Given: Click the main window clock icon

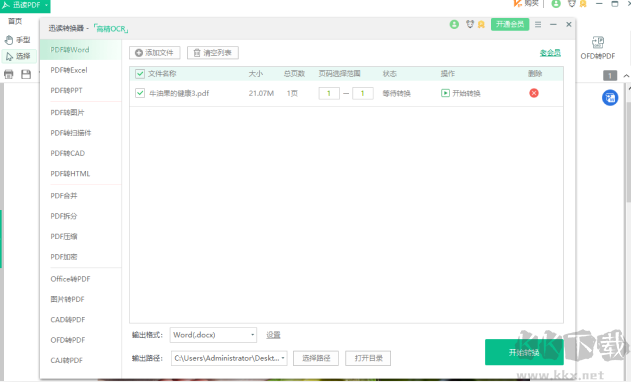Looking at the screenshot, I should pyautogui.click(x=571, y=4).
